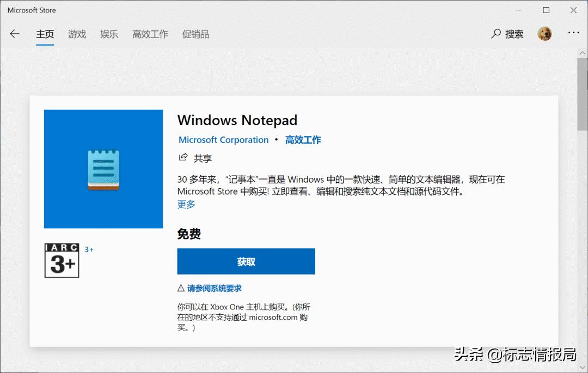Click the 获取 button

[246, 262]
